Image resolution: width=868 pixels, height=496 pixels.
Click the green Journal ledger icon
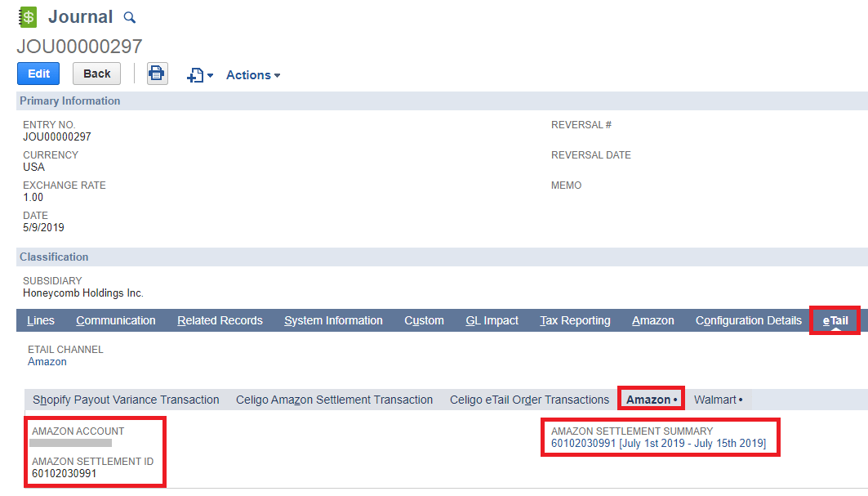[27, 16]
